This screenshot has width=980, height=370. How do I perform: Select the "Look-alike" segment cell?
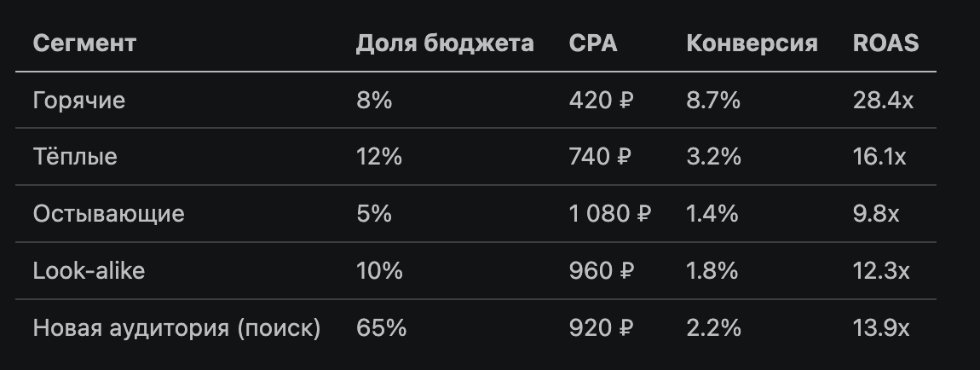pyautogui.click(x=89, y=271)
